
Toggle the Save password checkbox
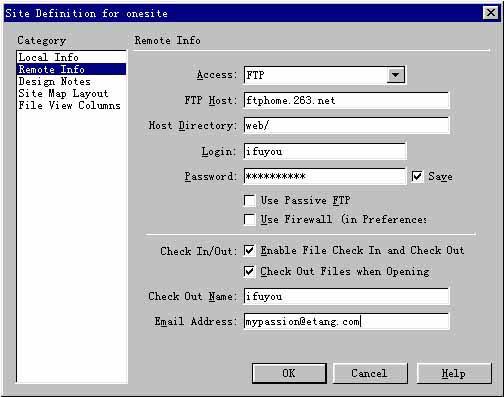coord(417,176)
